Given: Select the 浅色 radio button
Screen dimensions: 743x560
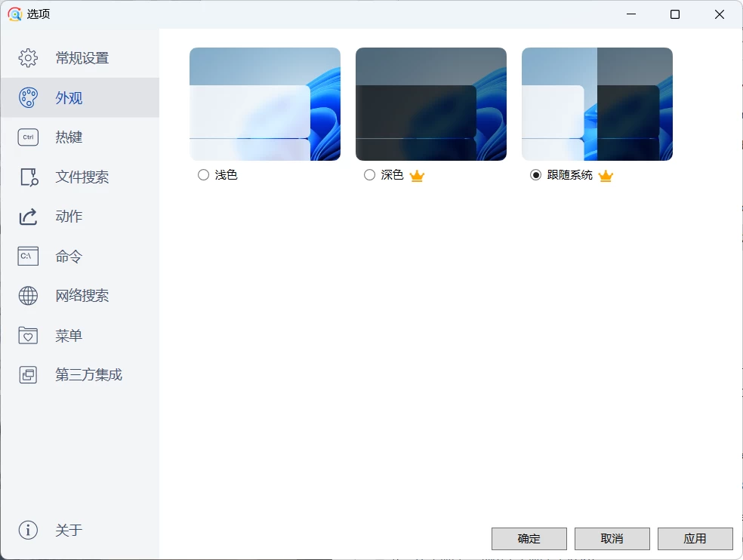Looking at the screenshot, I should 203,175.
